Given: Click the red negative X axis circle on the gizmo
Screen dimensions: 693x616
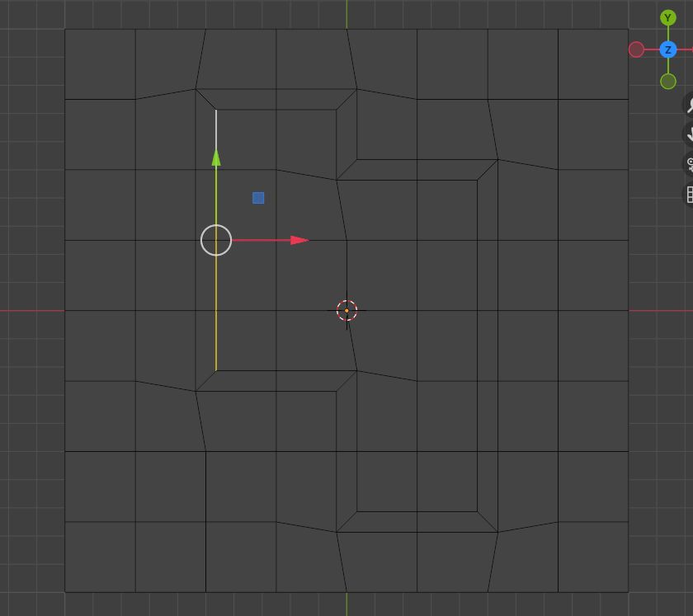Looking at the screenshot, I should tap(636, 49).
